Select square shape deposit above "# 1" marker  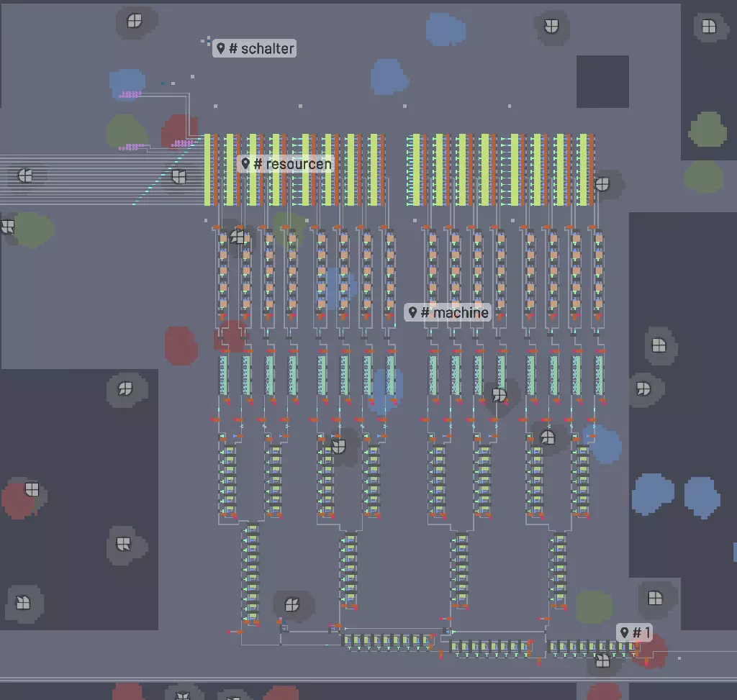[x=654, y=598]
